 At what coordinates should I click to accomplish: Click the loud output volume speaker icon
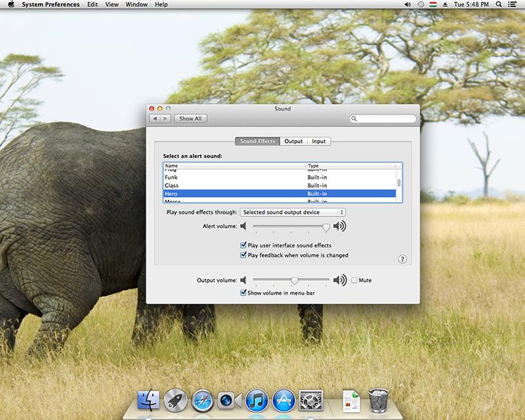(339, 280)
